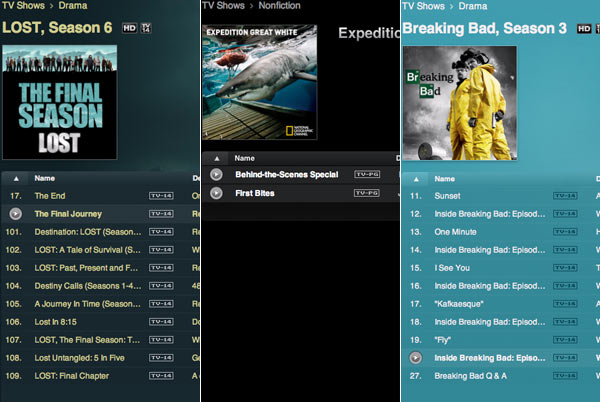Open Expedition Great White cover art
The image size is (600, 402).
[260, 82]
